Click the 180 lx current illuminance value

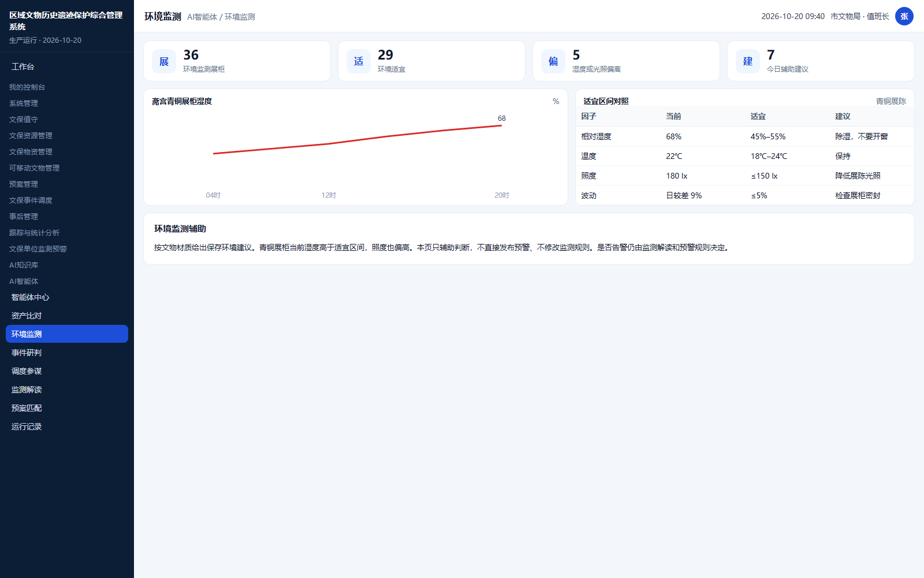(x=676, y=176)
